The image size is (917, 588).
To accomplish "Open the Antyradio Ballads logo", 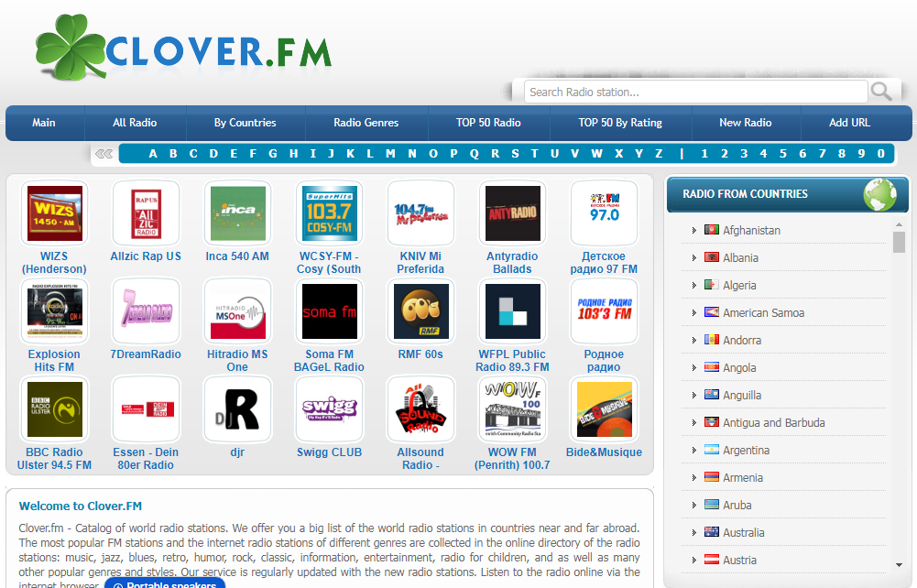I will pyautogui.click(x=512, y=212).
